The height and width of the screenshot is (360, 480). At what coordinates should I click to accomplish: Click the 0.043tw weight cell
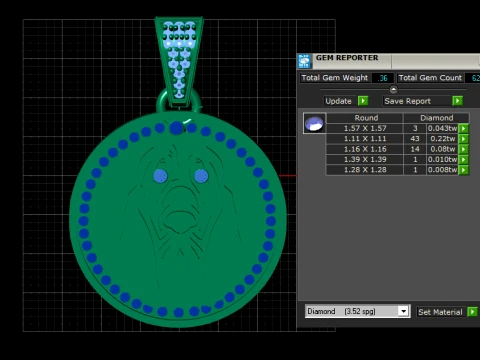click(x=442, y=128)
